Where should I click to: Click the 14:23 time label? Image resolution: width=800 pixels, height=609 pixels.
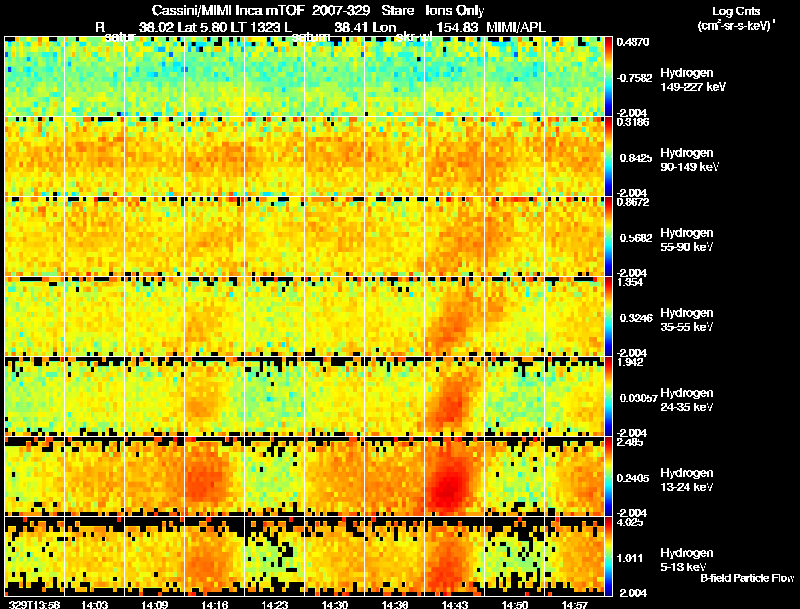(274, 605)
